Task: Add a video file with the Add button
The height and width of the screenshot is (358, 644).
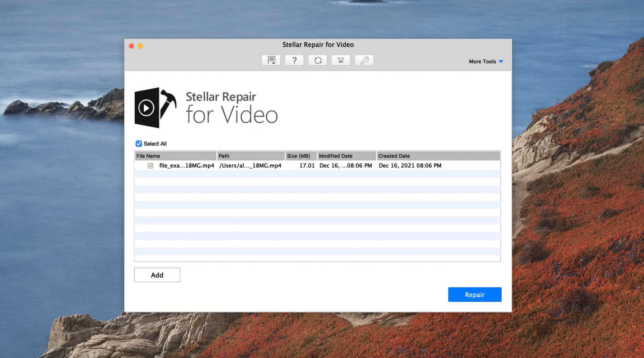Action: click(x=157, y=275)
